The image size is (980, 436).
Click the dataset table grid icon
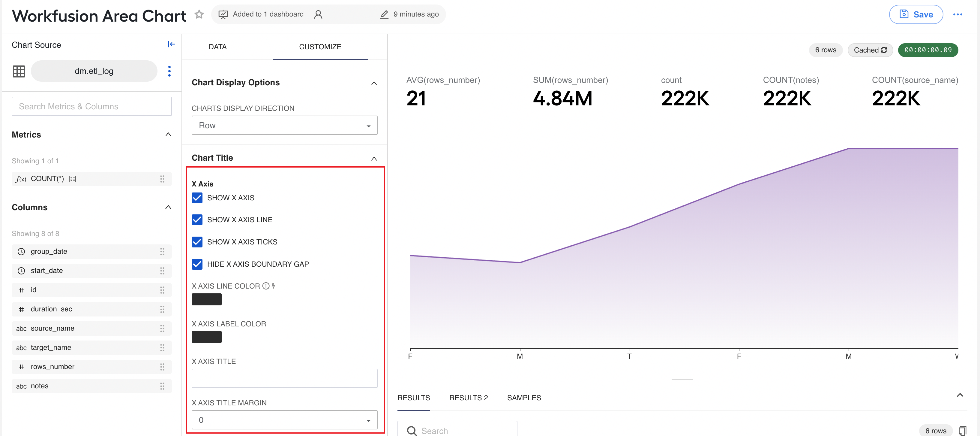19,71
